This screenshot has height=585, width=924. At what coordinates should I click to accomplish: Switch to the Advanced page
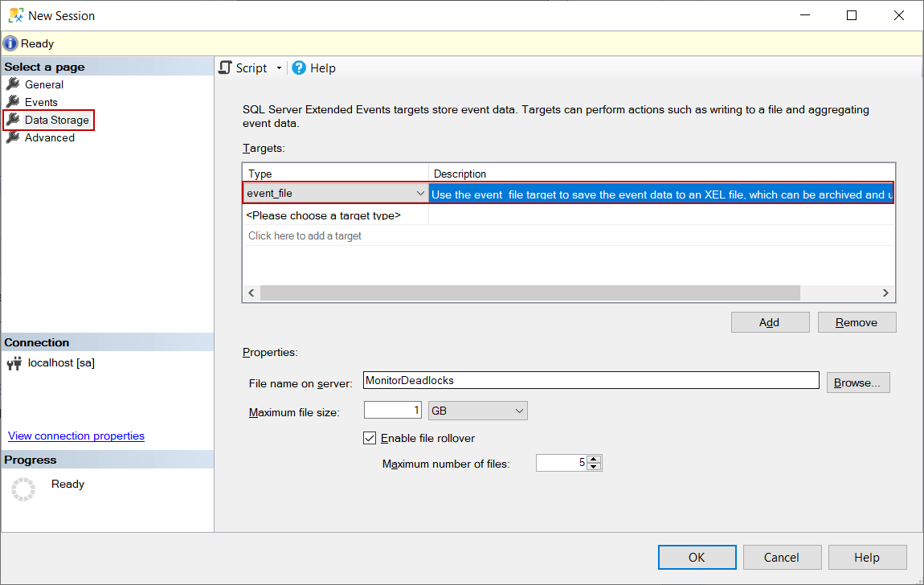tap(51, 137)
